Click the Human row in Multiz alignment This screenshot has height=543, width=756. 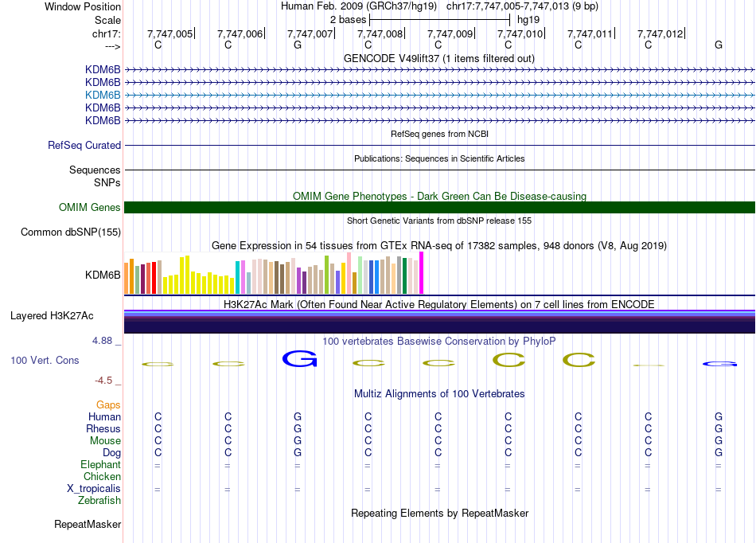pyautogui.click(x=439, y=416)
